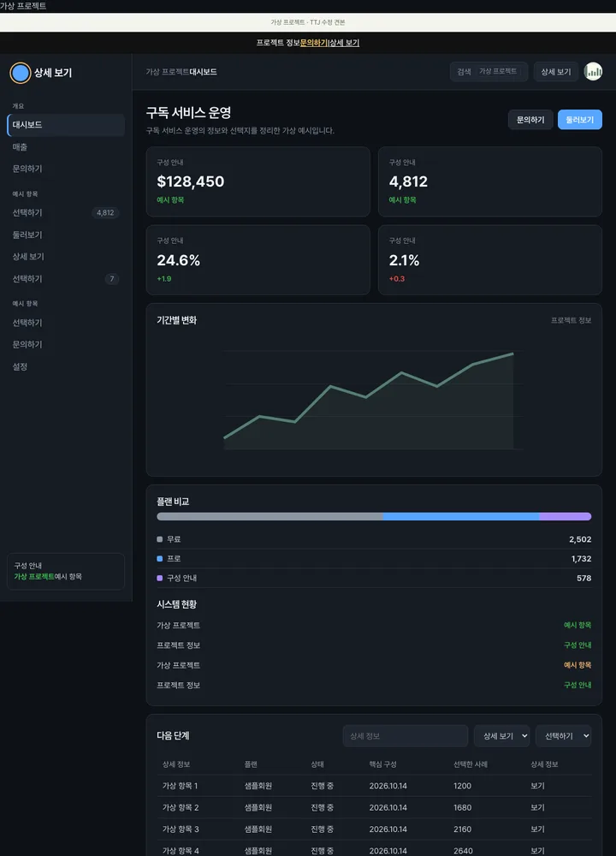Click the 가상 항목 2 cell
This screenshot has width=616, height=856.
[x=181, y=807]
